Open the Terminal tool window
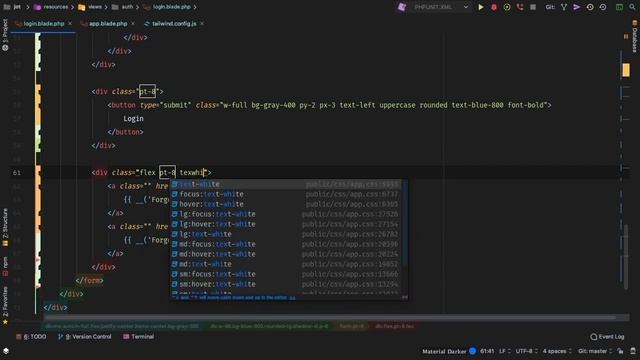The height and width of the screenshot is (360, 640). pyautogui.click(x=139, y=337)
